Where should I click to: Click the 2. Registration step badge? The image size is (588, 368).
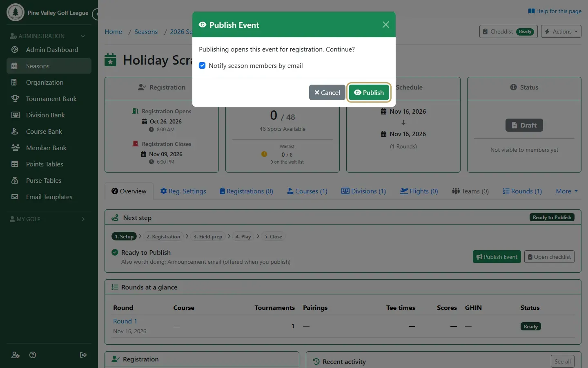tap(163, 236)
